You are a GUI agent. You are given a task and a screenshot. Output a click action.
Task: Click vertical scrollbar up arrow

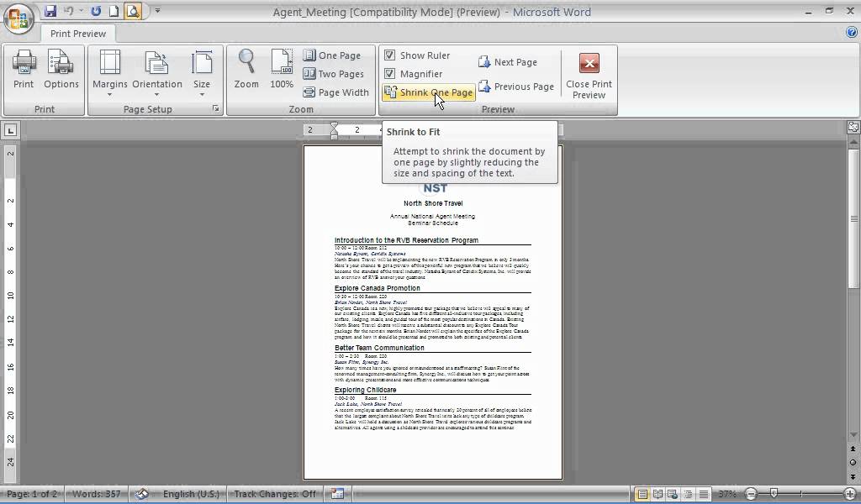[853, 141]
